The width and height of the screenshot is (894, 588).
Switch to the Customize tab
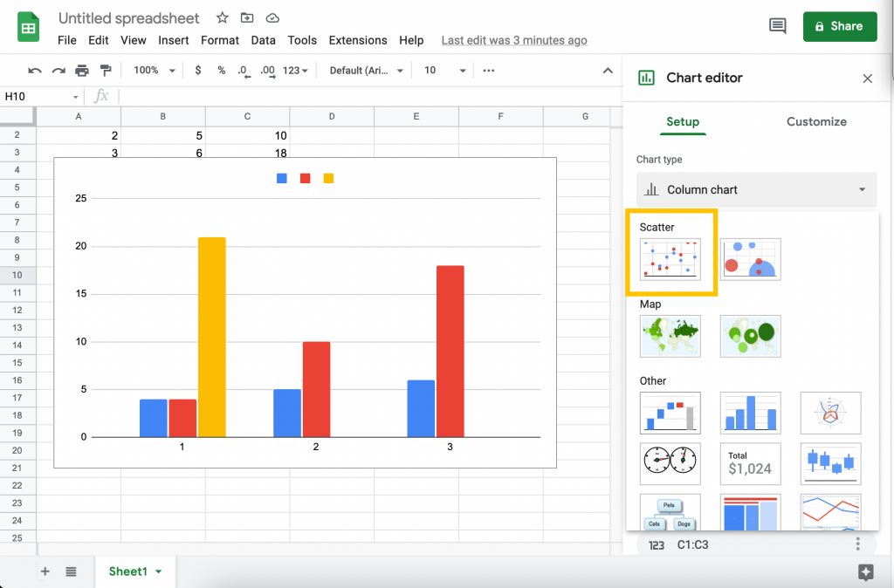[816, 122]
